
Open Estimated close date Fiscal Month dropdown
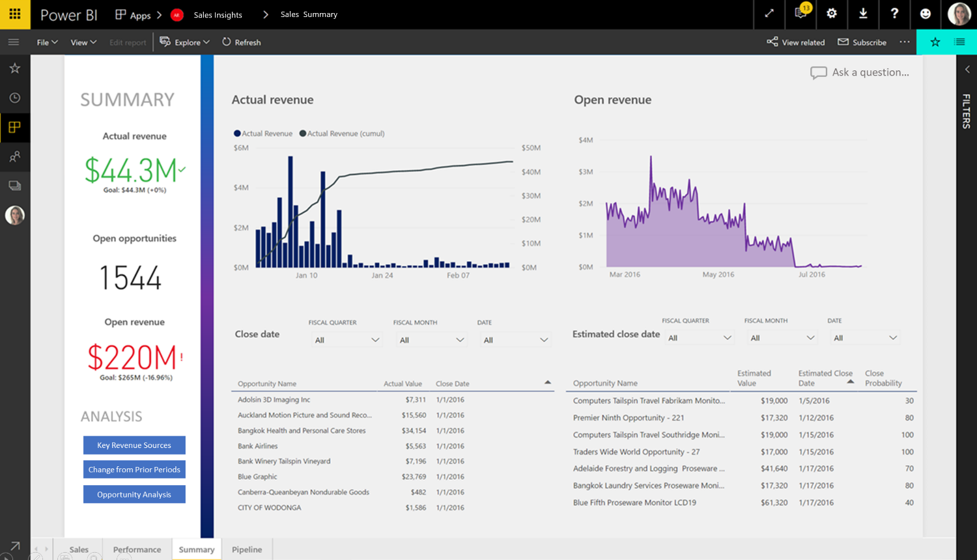[x=782, y=338]
